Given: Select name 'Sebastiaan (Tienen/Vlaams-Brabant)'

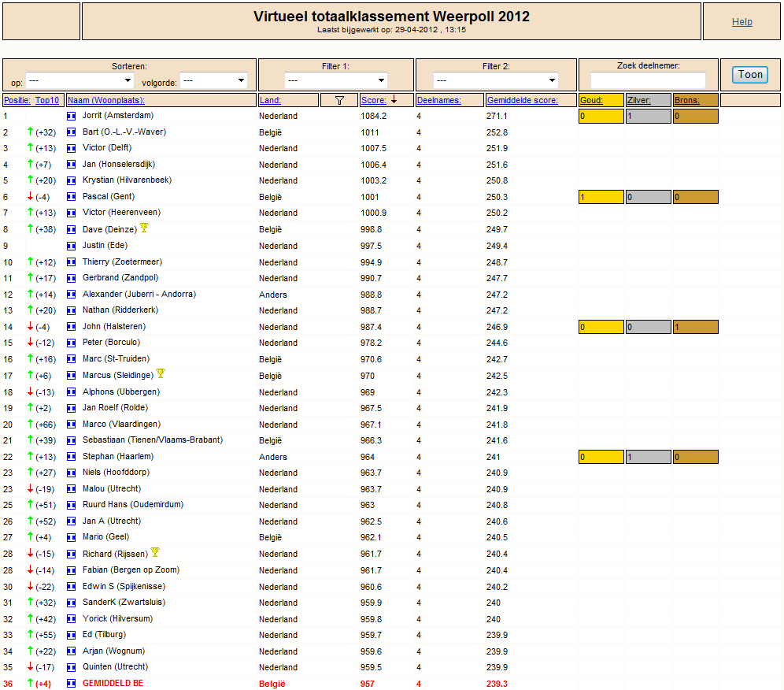Looking at the screenshot, I should coord(153,440).
